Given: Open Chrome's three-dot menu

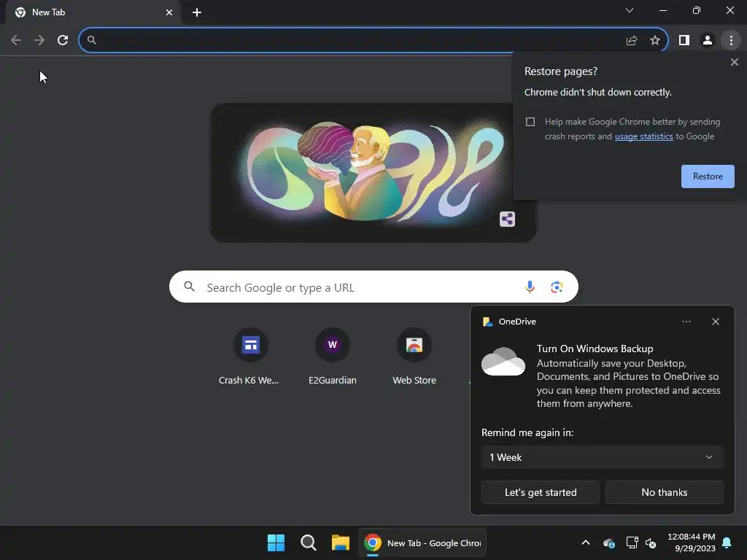Looking at the screenshot, I should pyautogui.click(x=731, y=41).
